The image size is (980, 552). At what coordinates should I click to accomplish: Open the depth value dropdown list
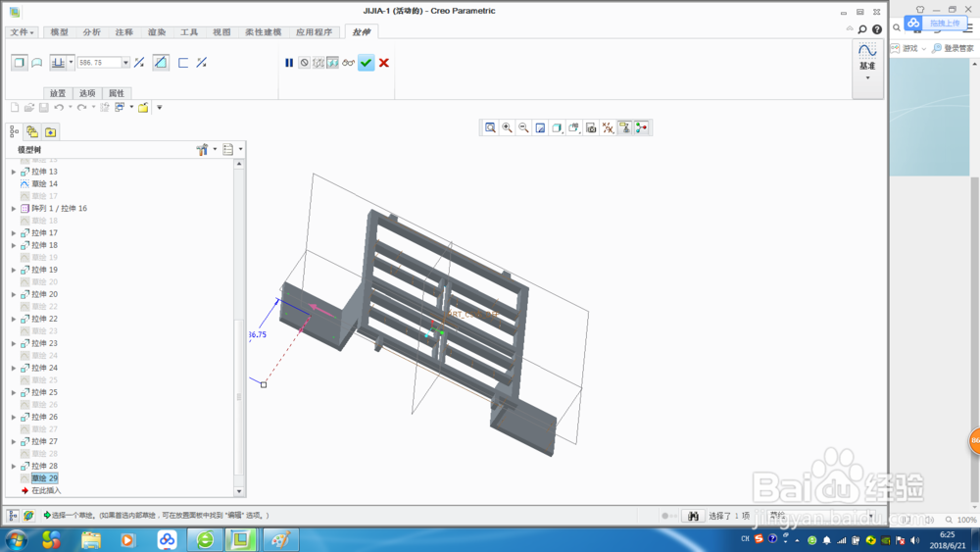[125, 63]
